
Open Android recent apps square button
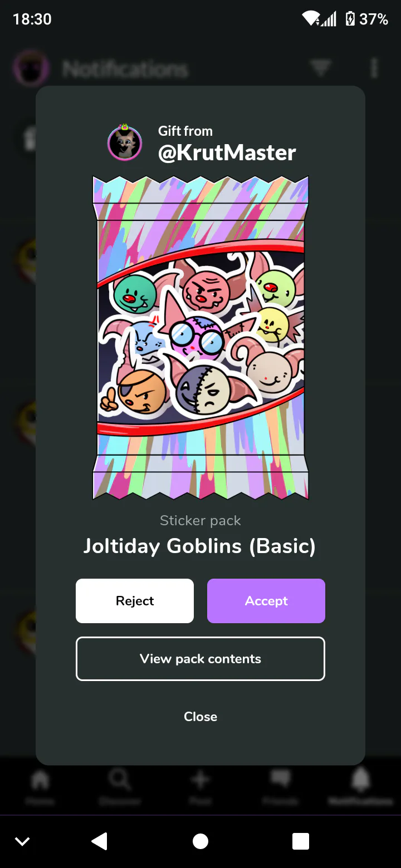pos(301,841)
